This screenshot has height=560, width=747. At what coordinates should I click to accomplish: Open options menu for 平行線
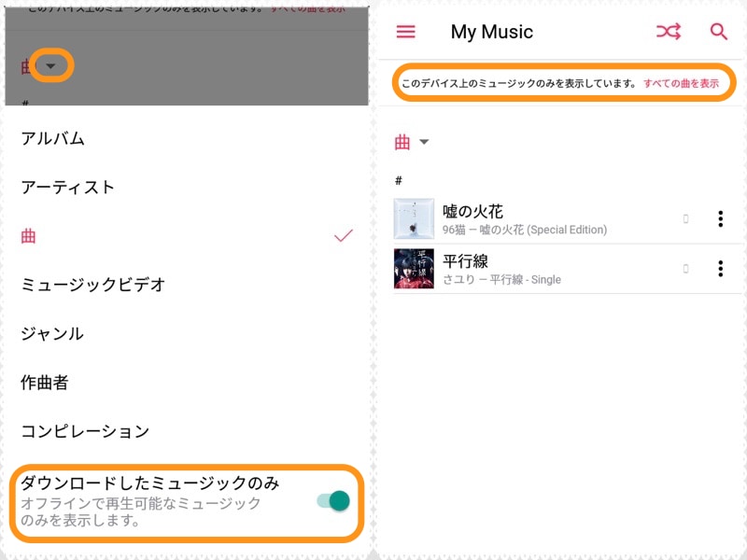pos(720,269)
